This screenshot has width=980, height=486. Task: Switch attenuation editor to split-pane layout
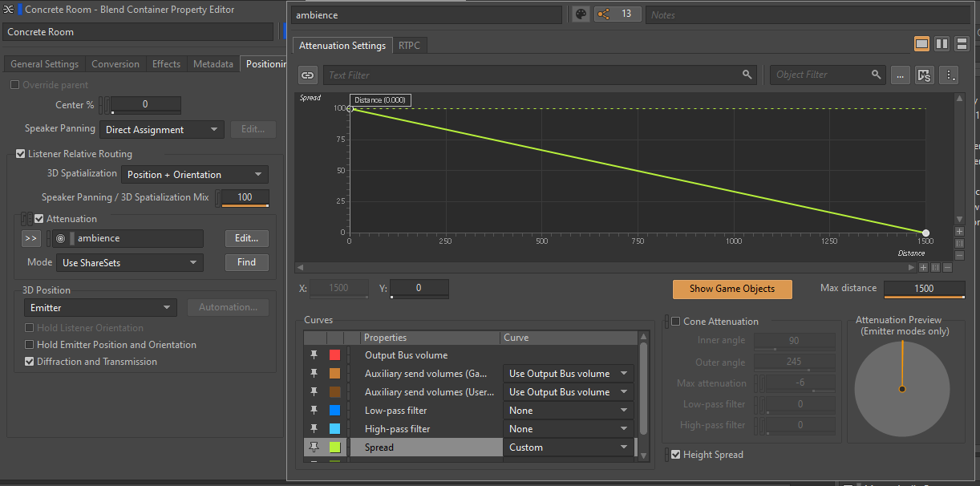(942, 43)
